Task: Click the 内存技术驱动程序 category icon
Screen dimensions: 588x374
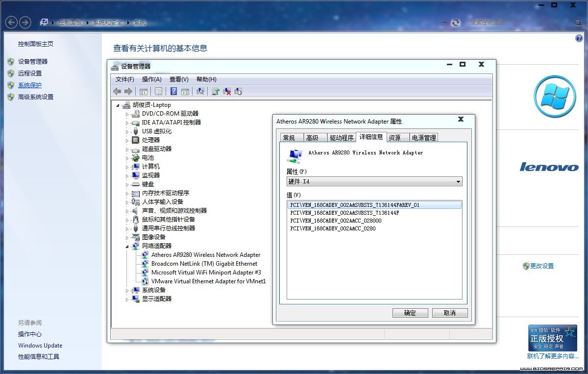Action: tap(136, 193)
